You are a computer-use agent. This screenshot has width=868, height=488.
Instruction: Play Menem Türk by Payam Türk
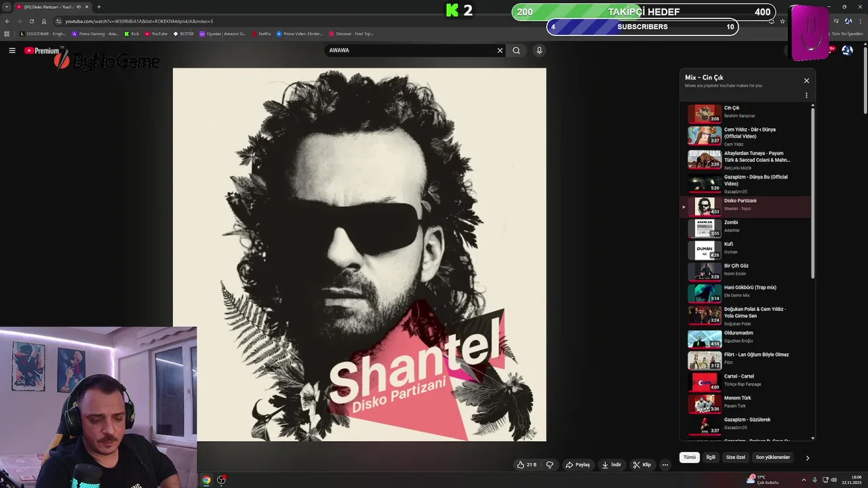click(x=746, y=403)
